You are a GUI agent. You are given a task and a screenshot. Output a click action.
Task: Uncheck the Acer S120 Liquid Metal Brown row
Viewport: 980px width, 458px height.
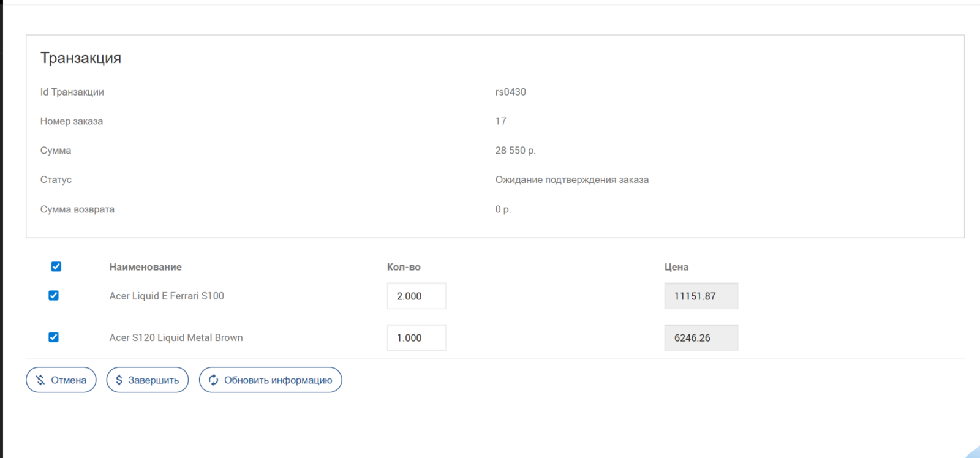(54, 337)
